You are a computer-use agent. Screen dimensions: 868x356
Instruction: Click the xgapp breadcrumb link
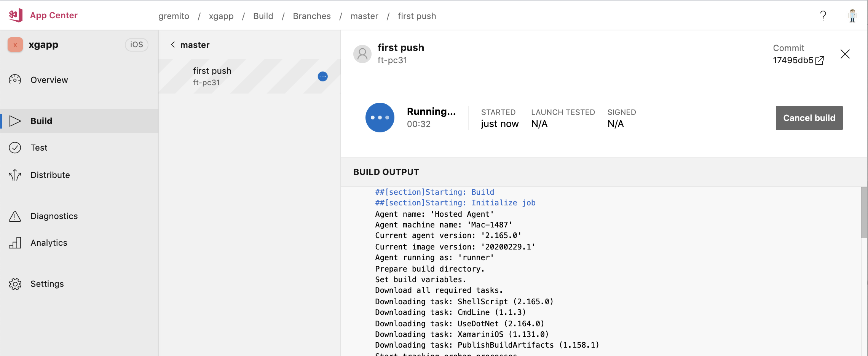point(221,16)
